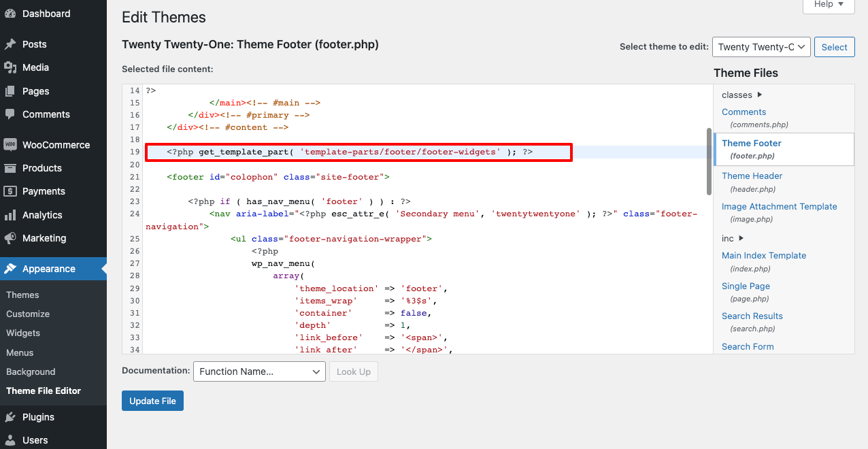Click the code editor vertical scrollbar
The image size is (868, 449).
(709, 161)
